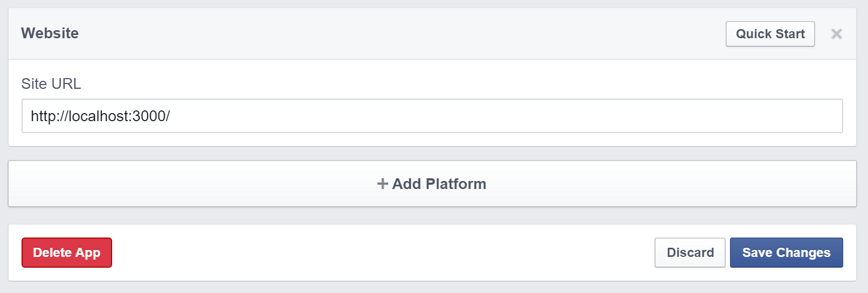Discard the pending changes

(690, 253)
